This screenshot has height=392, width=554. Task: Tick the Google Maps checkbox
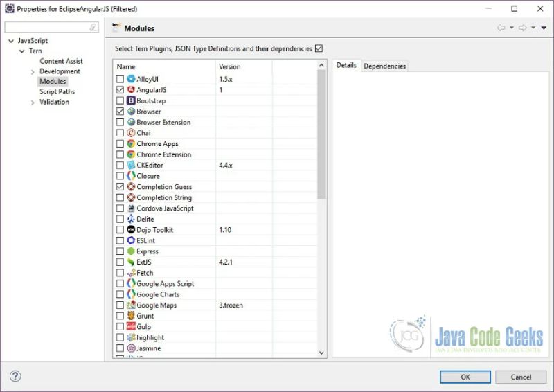pos(120,305)
